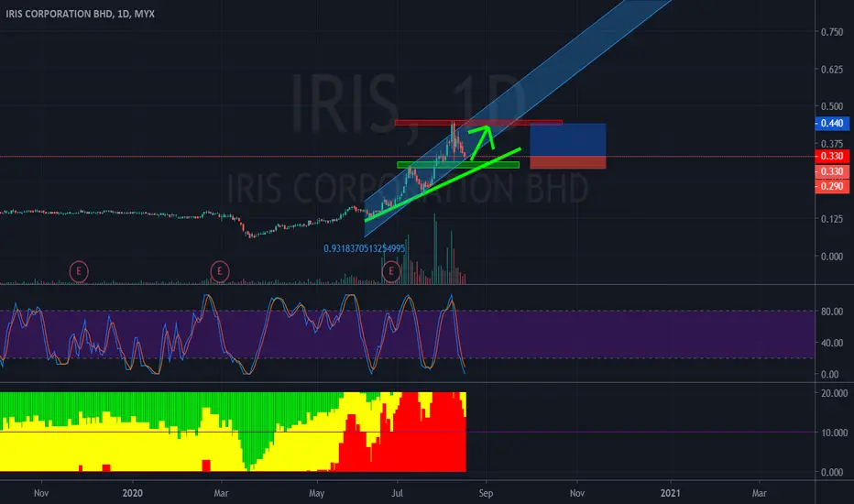Click the 80.00 stochastic scale label
This screenshot has width=854, height=504.
(832, 312)
